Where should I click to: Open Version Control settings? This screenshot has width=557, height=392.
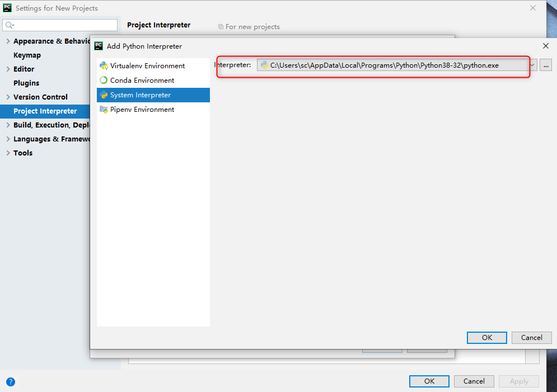tap(40, 97)
